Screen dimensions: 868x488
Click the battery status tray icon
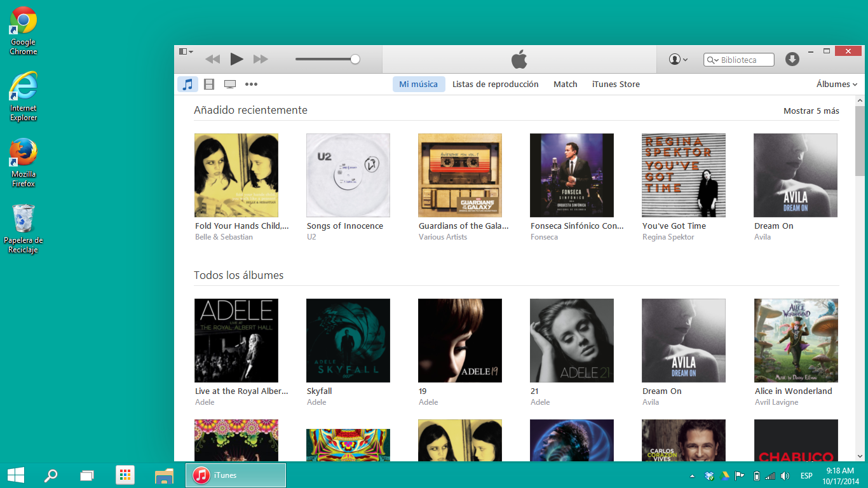(756, 476)
